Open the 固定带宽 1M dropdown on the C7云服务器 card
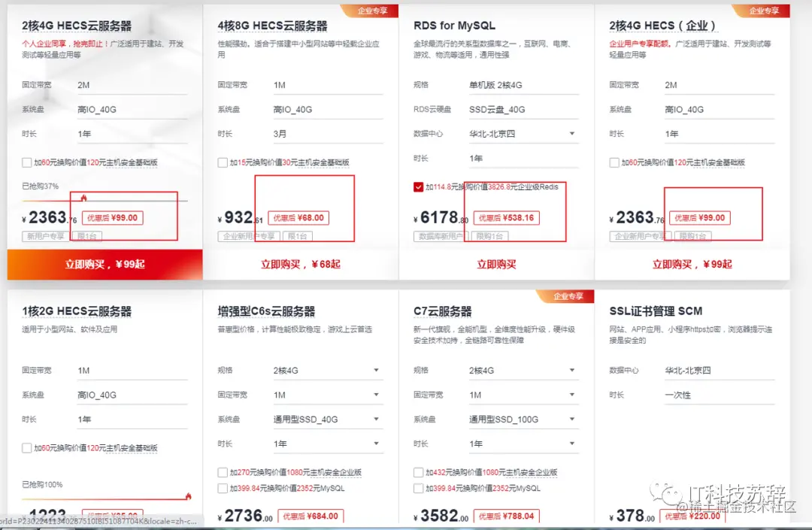This screenshot has width=812, height=530. point(523,395)
